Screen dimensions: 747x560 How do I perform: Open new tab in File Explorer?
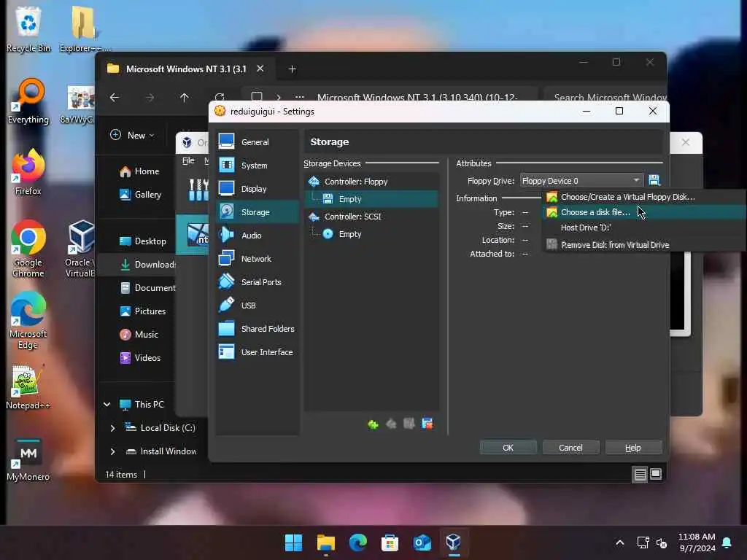(292, 69)
